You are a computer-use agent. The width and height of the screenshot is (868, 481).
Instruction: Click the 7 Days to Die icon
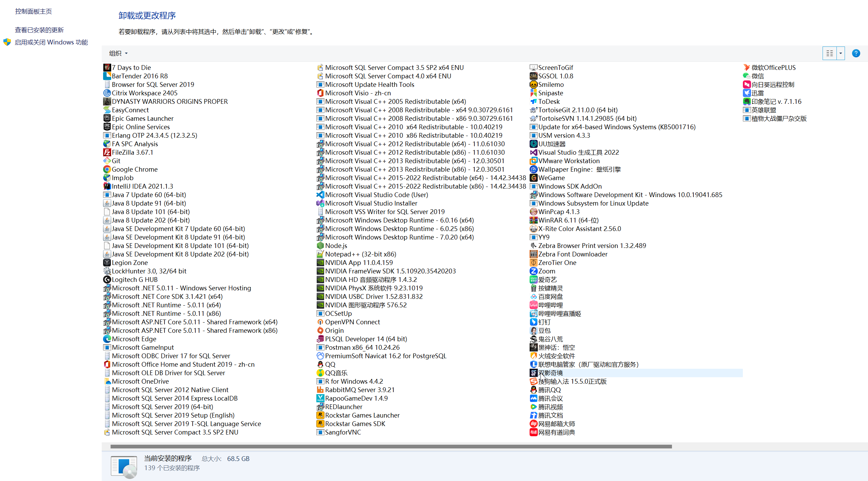tap(107, 68)
